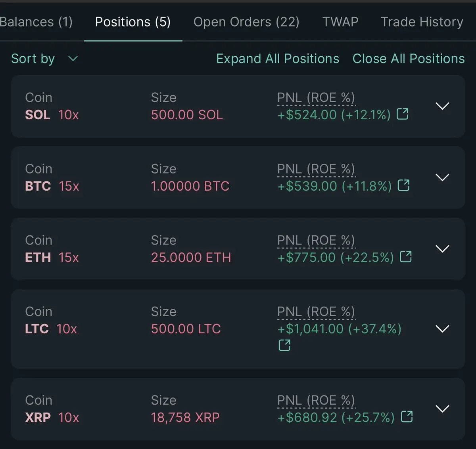Open the Sort by dropdown
The width and height of the screenshot is (476, 449).
44,59
